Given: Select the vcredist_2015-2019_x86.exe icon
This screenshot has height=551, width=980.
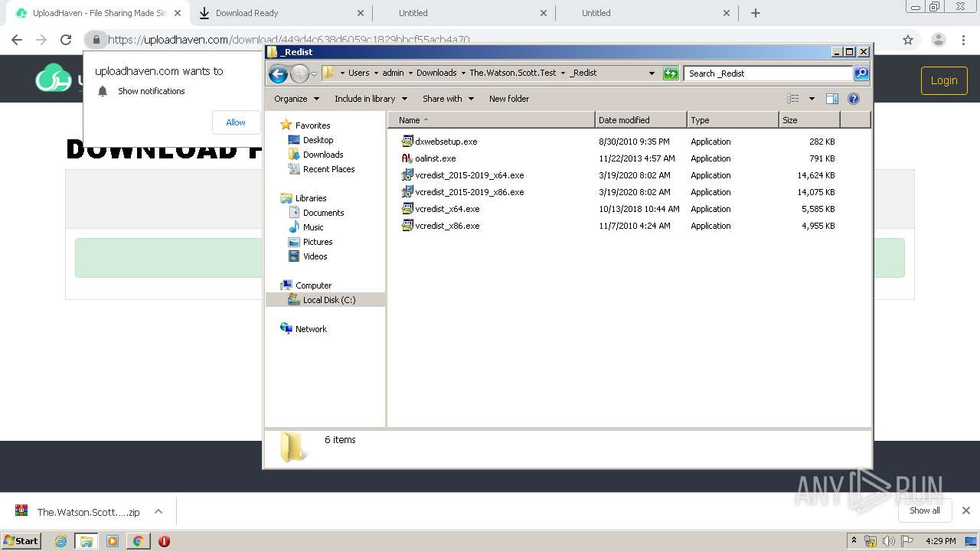Looking at the screenshot, I should [x=407, y=192].
